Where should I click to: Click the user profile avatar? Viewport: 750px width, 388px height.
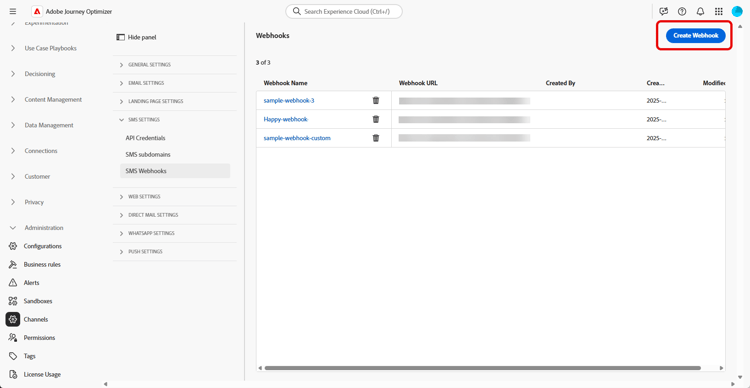(737, 11)
